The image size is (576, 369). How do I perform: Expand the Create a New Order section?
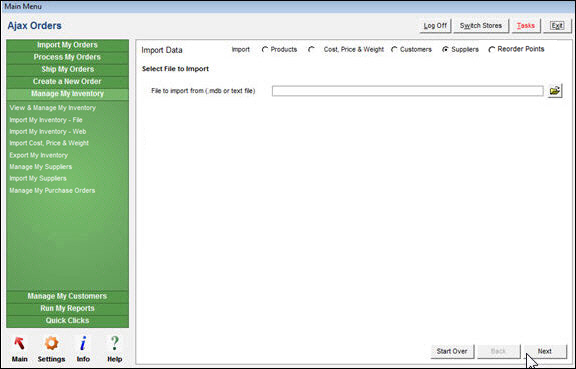coord(67,82)
